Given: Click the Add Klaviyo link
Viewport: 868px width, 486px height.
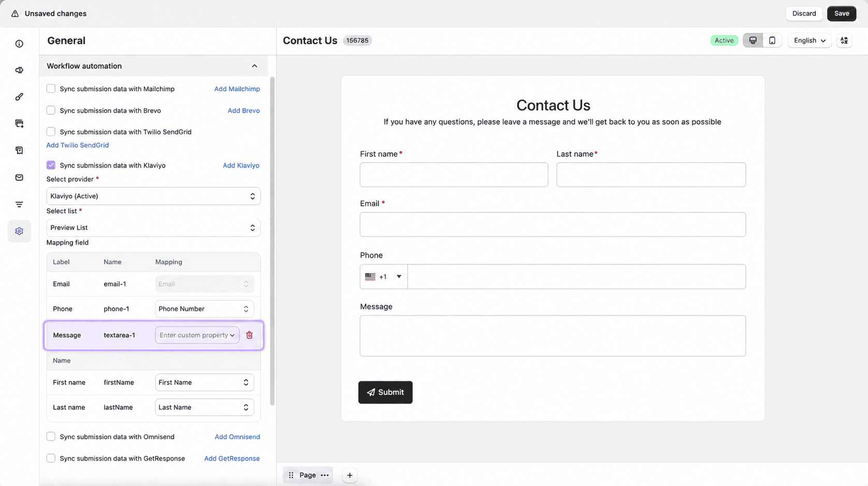Looking at the screenshot, I should coord(241,165).
